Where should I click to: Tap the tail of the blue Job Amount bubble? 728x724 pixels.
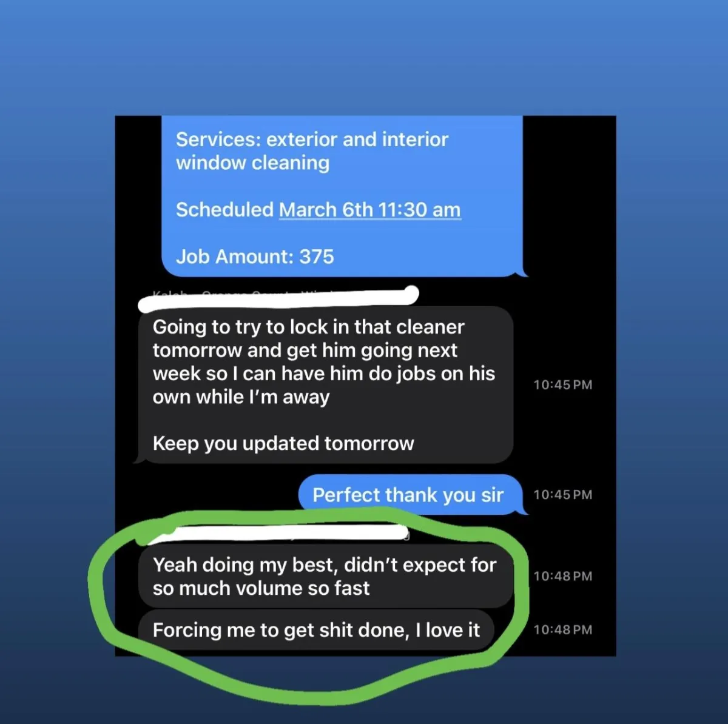523,272
